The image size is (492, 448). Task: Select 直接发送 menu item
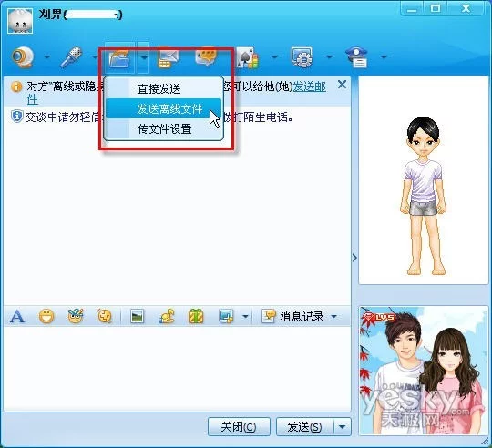[x=163, y=88]
